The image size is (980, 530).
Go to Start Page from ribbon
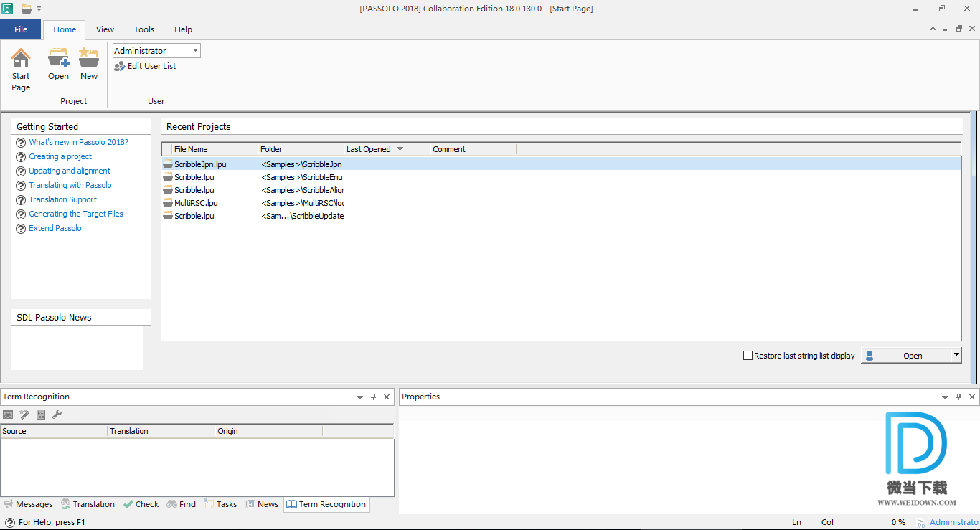pyautogui.click(x=21, y=70)
